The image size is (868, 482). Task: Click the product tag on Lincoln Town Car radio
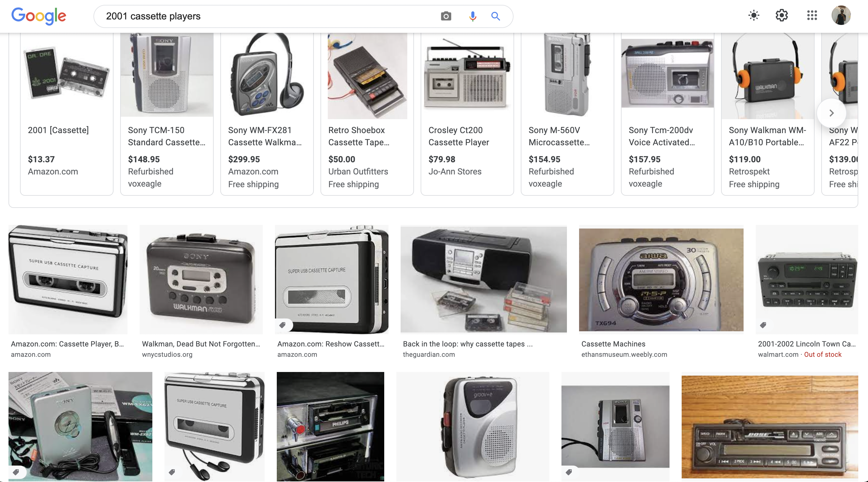click(x=763, y=325)
